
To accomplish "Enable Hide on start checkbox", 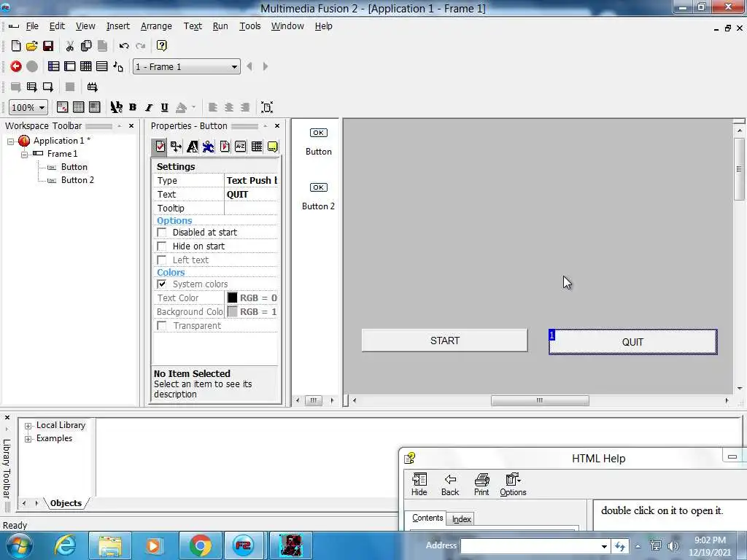I will (162, 246).
